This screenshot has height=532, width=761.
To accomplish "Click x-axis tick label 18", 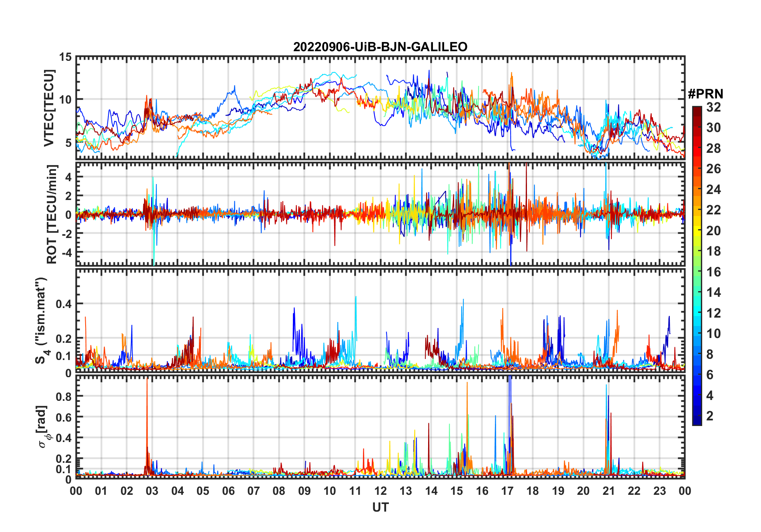I will 533,491.
